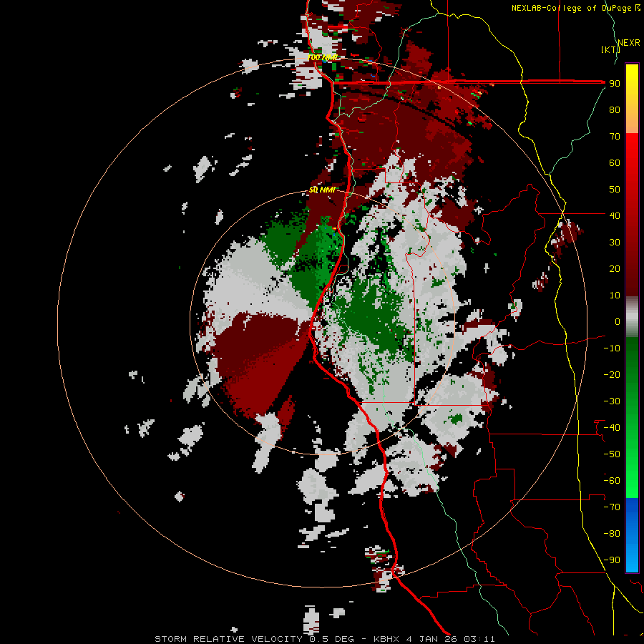Select the -40 value on the velocity scale
This screenshot has width=644, height=644.
coord(612,428)
